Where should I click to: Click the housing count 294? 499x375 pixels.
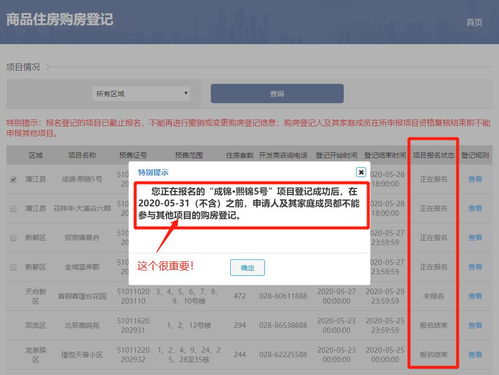[x=240, y=325]
